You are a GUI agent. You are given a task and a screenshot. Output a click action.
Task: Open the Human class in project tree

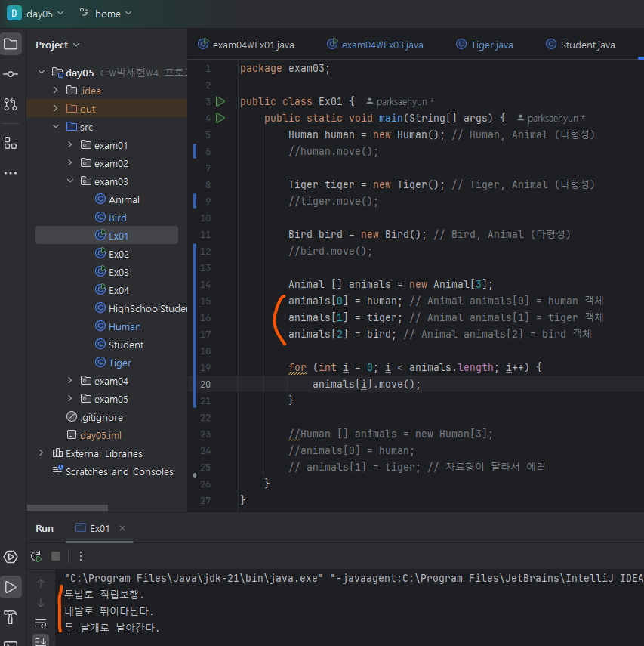click(124, 326)
